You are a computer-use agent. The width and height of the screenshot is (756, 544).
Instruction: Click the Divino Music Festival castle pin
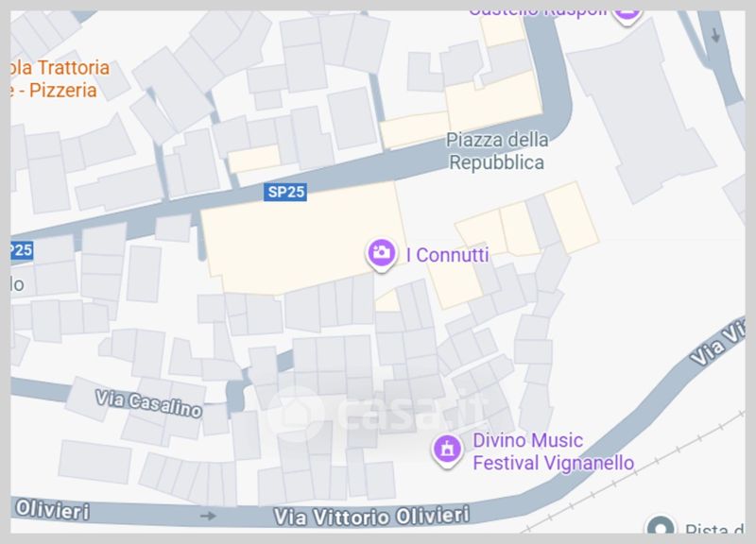point(447,451)
